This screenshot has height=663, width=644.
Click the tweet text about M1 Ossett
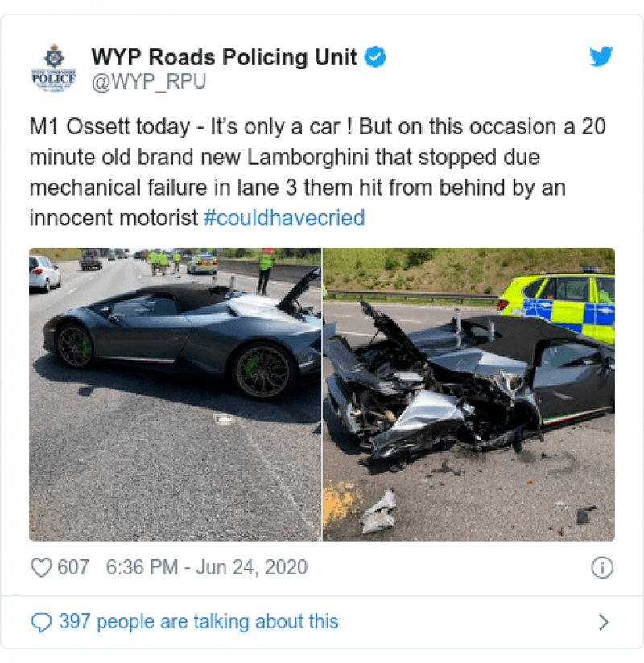tap(317, 172)
